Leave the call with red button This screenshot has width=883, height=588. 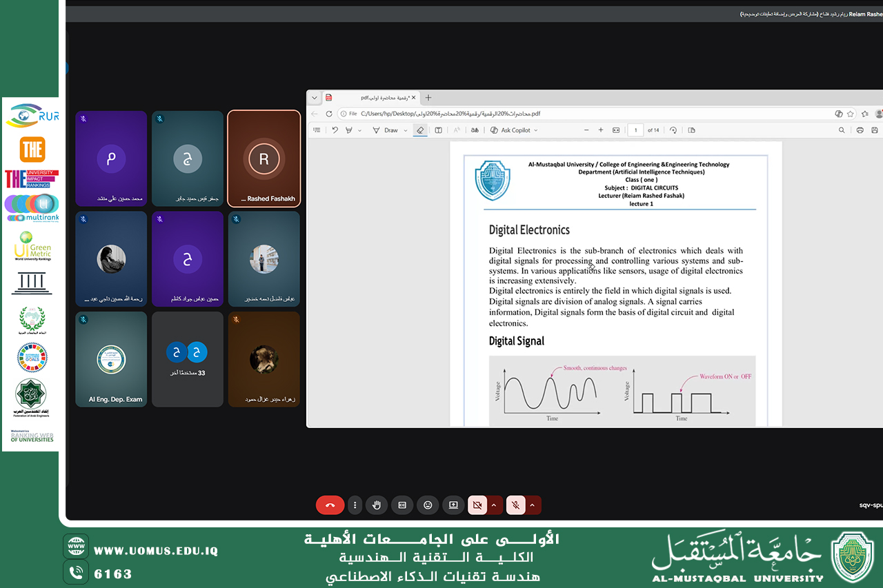pos(330,505)
